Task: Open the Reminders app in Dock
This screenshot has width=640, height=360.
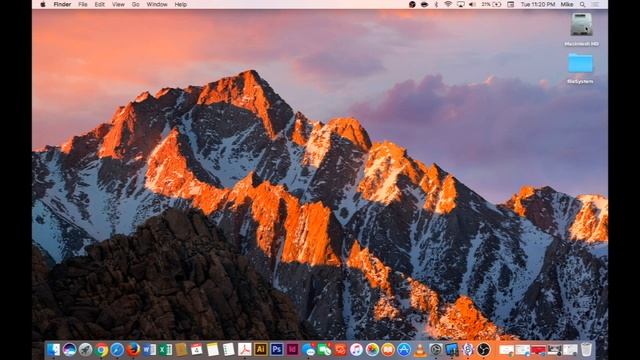Action: pos(229,350)
